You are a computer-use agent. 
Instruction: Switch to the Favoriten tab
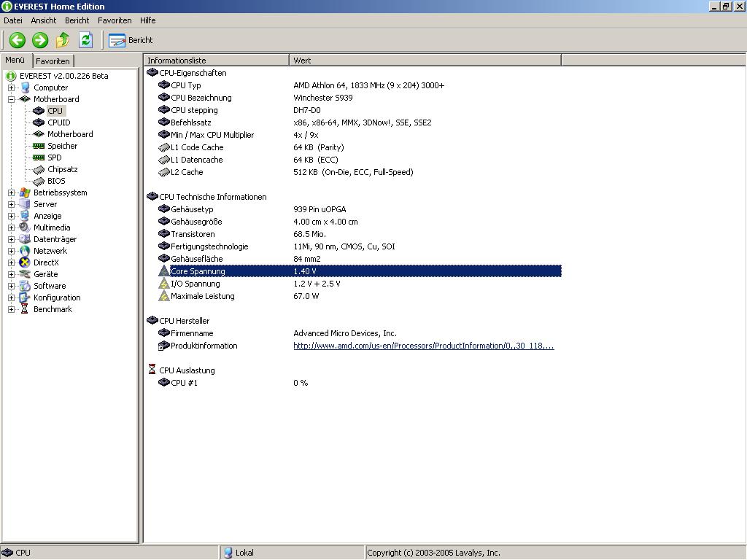pyautogui.click(x=53, y=61)
